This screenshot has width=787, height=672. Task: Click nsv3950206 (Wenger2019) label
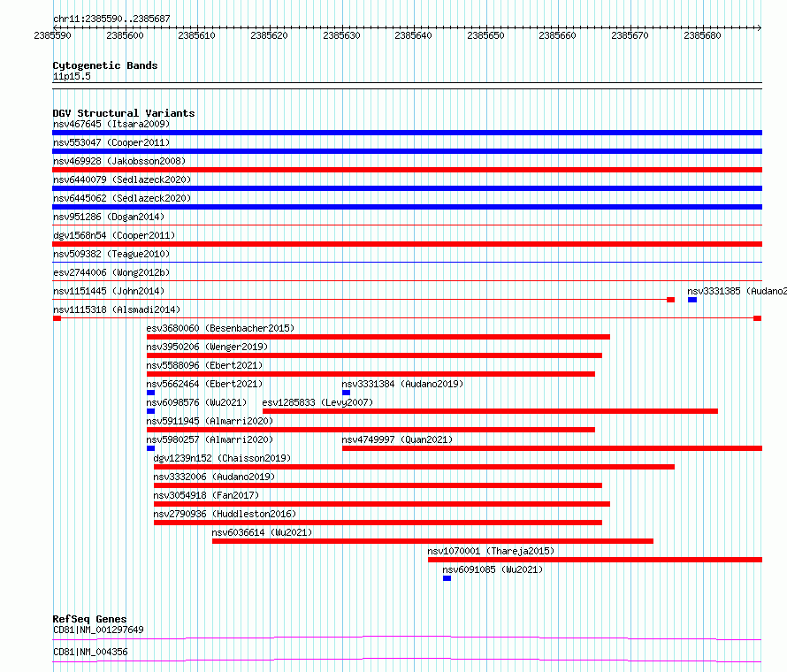pos(207,347)
